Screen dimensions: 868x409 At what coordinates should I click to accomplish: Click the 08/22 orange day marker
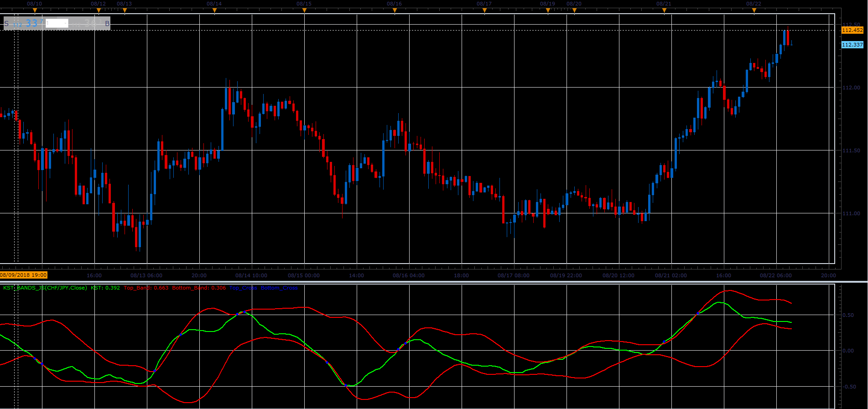point(754,10)
